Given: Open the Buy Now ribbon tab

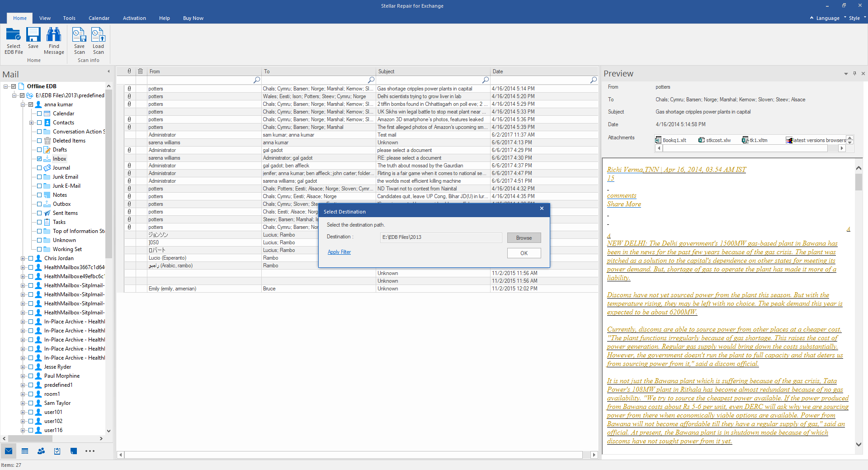Looking at the screenshot, I should click(193, 18).
